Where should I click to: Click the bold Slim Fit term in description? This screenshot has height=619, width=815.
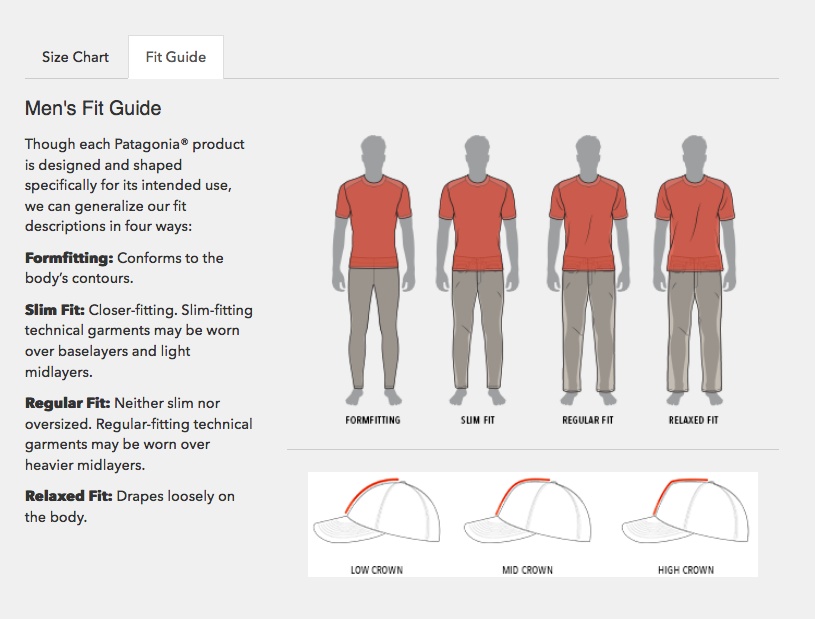click(55, 310)
